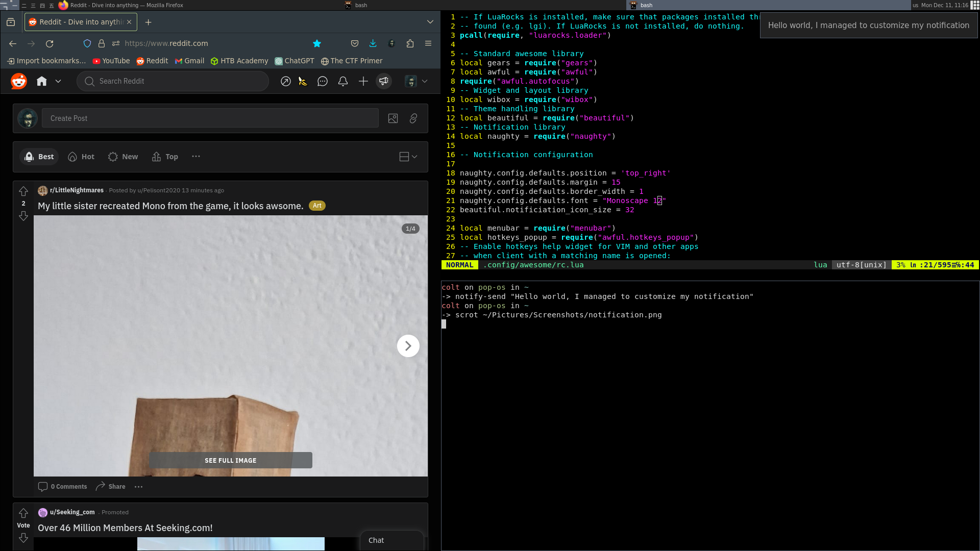Select the Best sort option
This screenshot has height=551, width=980.
tap(39, 157)
